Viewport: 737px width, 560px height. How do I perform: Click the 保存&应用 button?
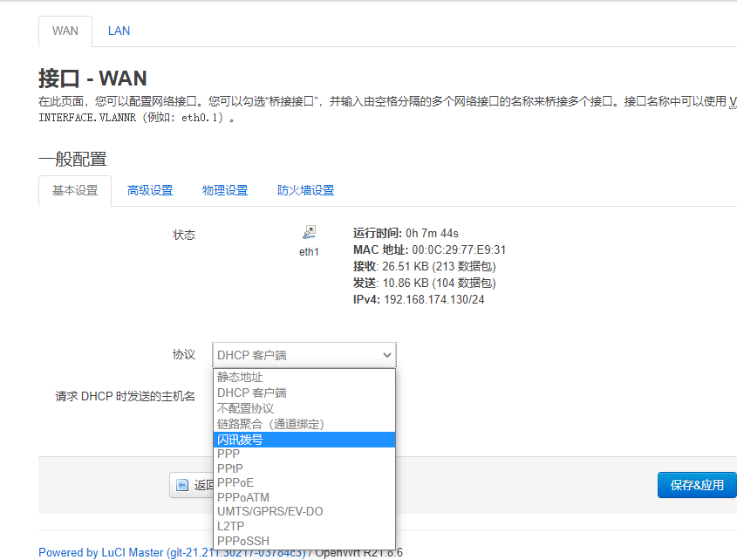point(696,484)
